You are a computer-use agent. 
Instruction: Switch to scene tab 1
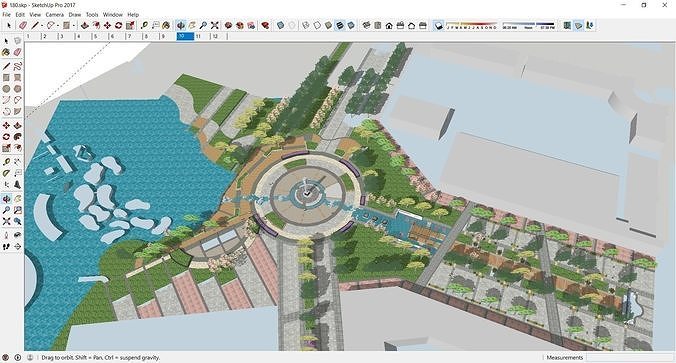[x=32, y=37]
